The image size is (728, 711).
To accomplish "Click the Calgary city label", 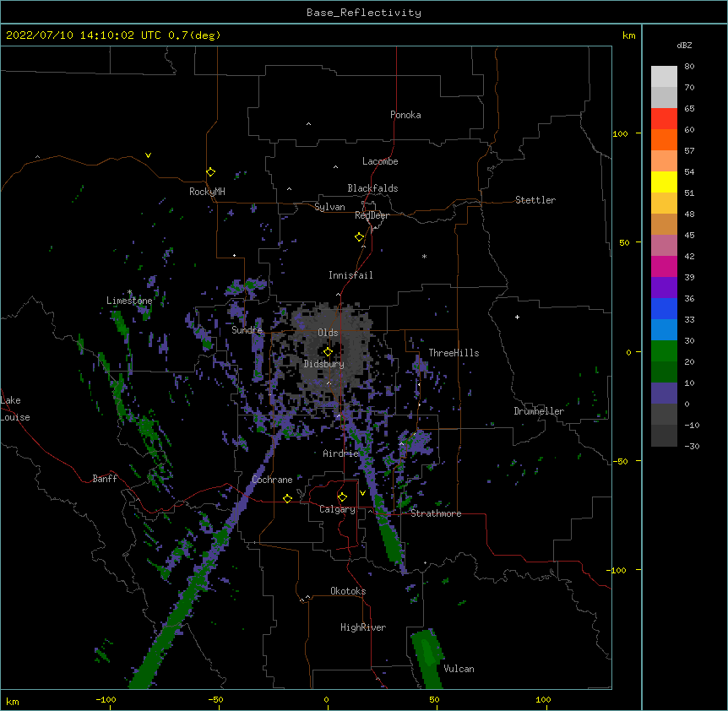I will (337, 509).
